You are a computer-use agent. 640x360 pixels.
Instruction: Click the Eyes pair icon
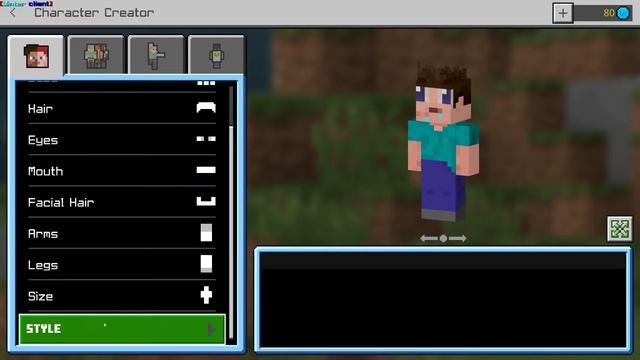(x=206, y=139)
